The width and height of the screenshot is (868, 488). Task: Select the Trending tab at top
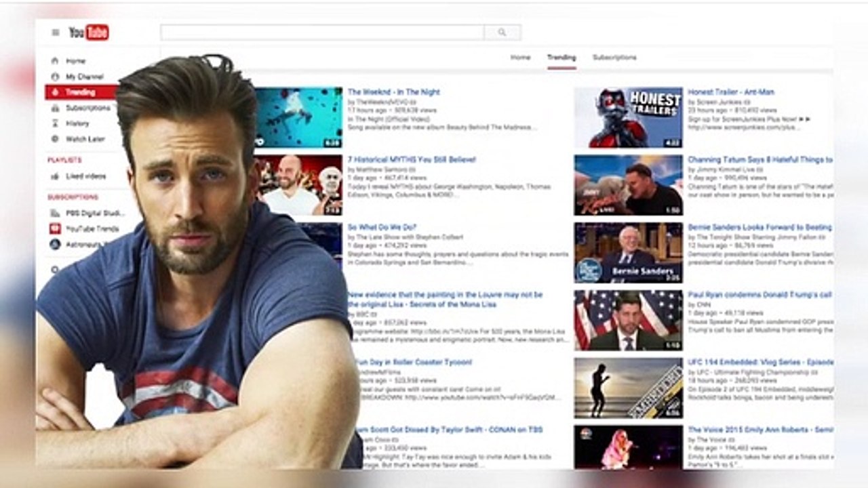(x=561, y=58)
